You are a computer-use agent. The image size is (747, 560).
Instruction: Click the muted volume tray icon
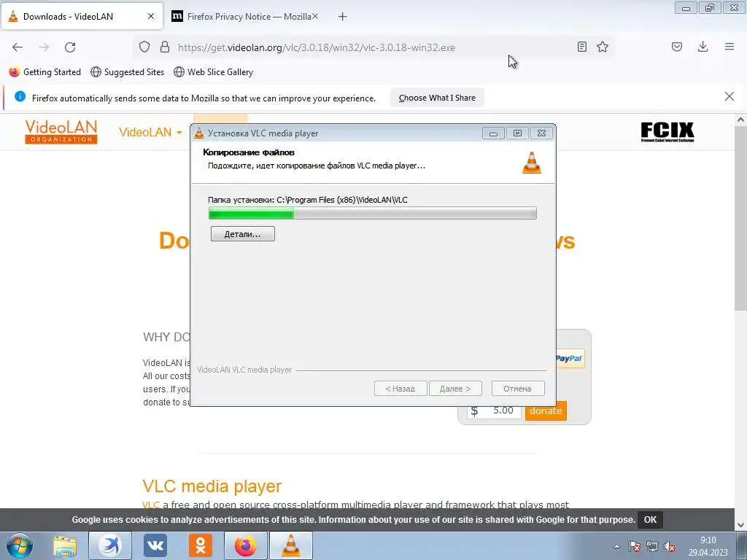pos(670,546)
